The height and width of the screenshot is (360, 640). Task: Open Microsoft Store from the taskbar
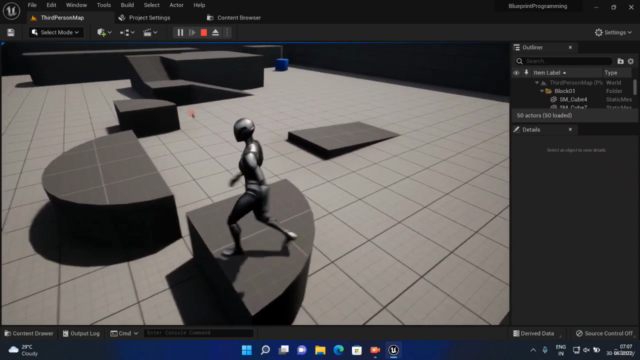tap(357, 350)
